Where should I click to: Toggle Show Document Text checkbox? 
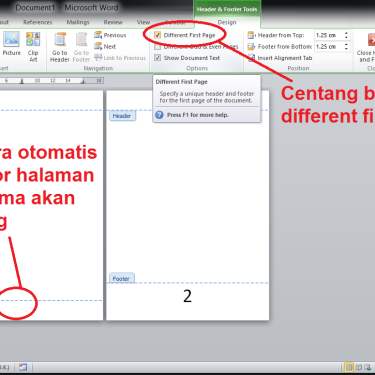pos(157,58)
